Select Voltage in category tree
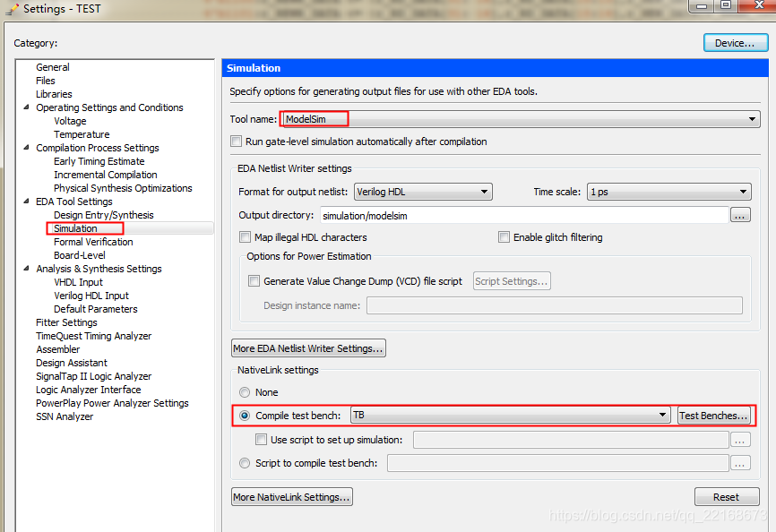The height and width of the screenshot is (532, 776). pyautogui.click(x=70, y=121)
